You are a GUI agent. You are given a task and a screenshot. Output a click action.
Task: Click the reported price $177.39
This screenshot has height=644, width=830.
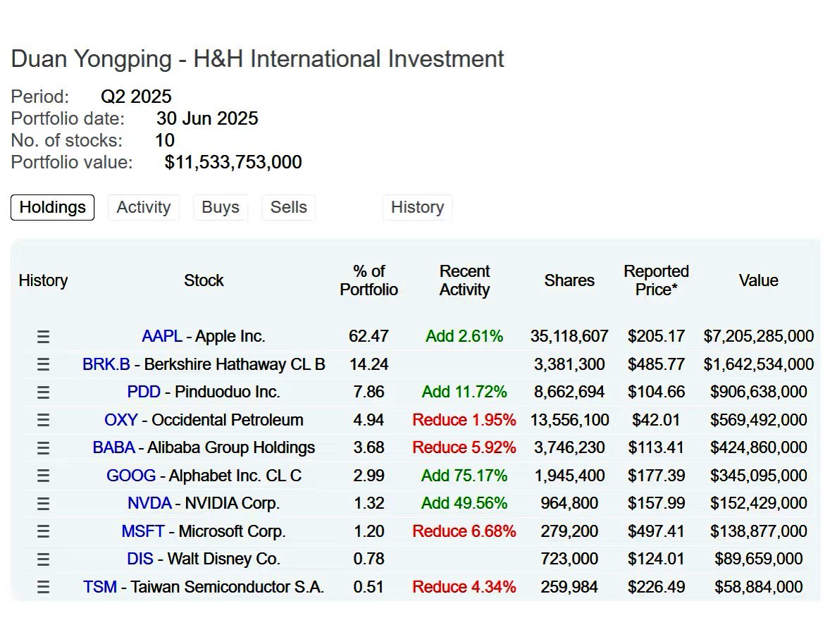[656, 475]
